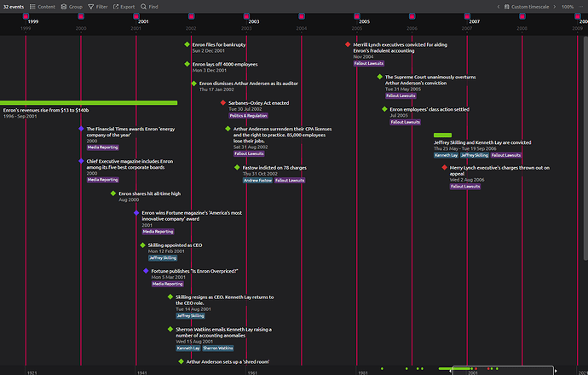Select the Enron's revenues rise green duration bar
Screen dimensions: 588x375
pyautogui.click(x=89, y=103)
